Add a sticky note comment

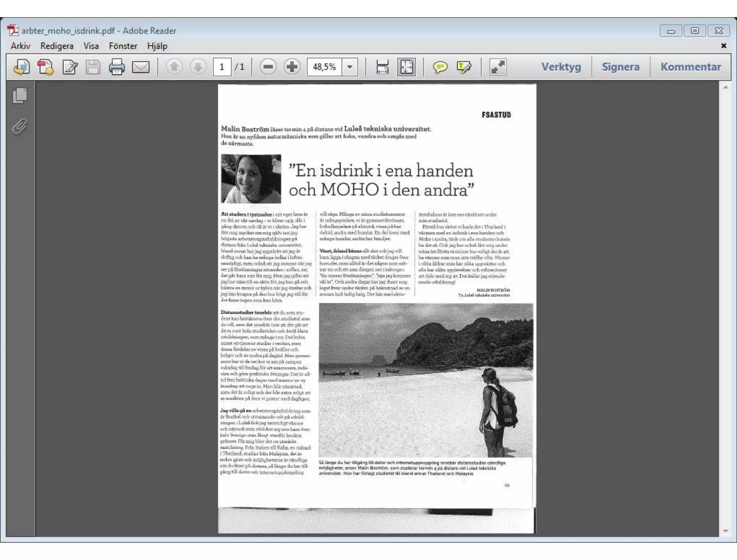pos(440,67)
